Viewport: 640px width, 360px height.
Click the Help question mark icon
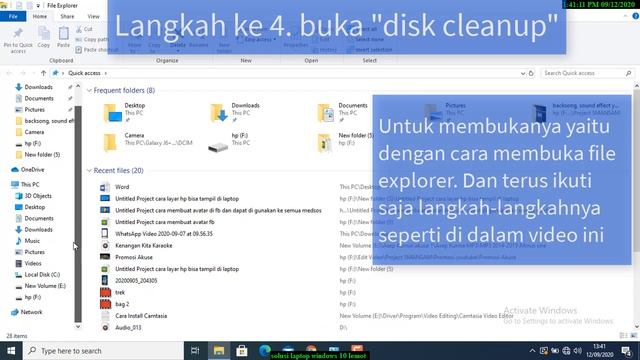[636, 16]
